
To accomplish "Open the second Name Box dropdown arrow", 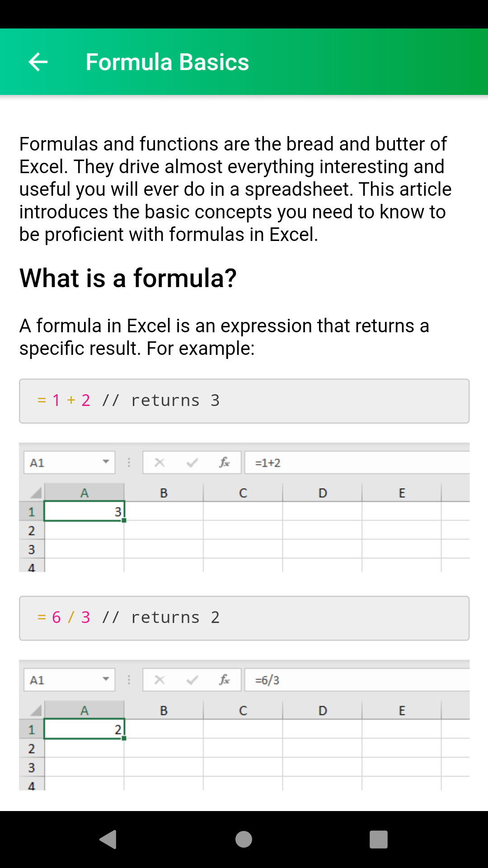I will tap(106, 679).
